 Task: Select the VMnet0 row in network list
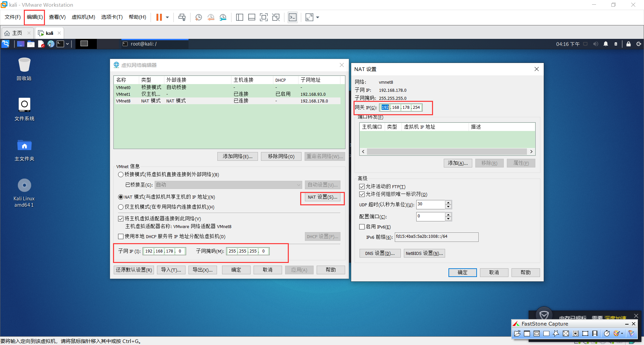tap(227, 87)
